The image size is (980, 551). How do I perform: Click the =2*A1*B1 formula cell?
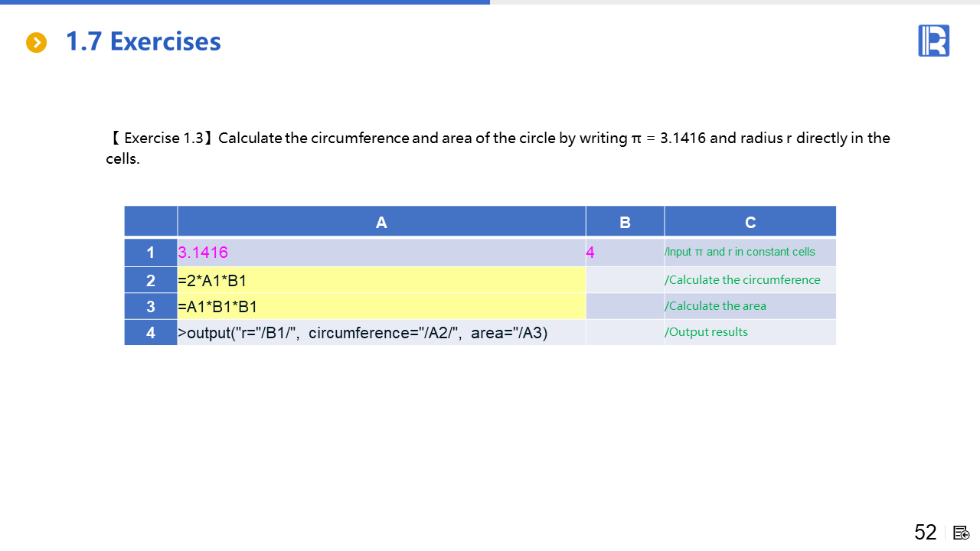click(x=381, y=280)
